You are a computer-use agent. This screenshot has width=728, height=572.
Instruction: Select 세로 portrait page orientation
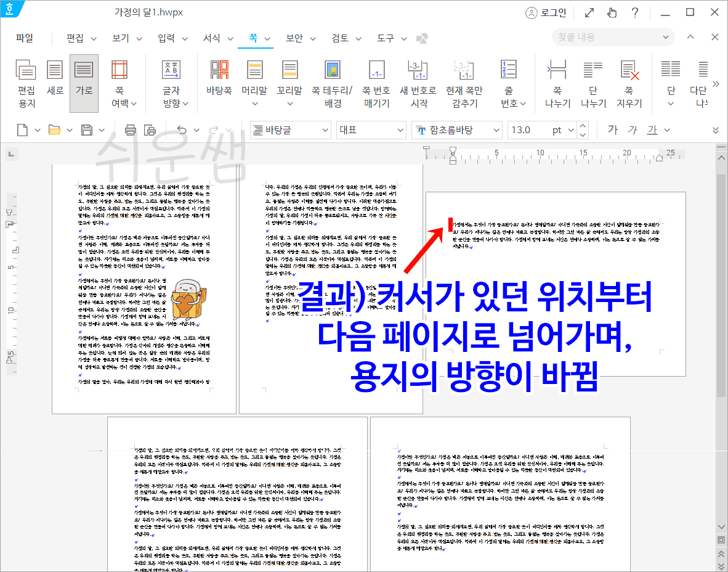pos(55,83)
